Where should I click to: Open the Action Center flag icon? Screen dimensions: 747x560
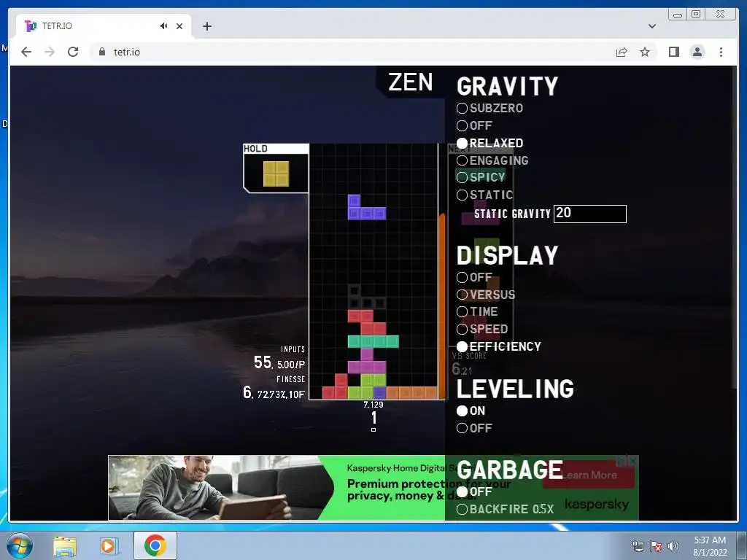(x=656, y=546)
